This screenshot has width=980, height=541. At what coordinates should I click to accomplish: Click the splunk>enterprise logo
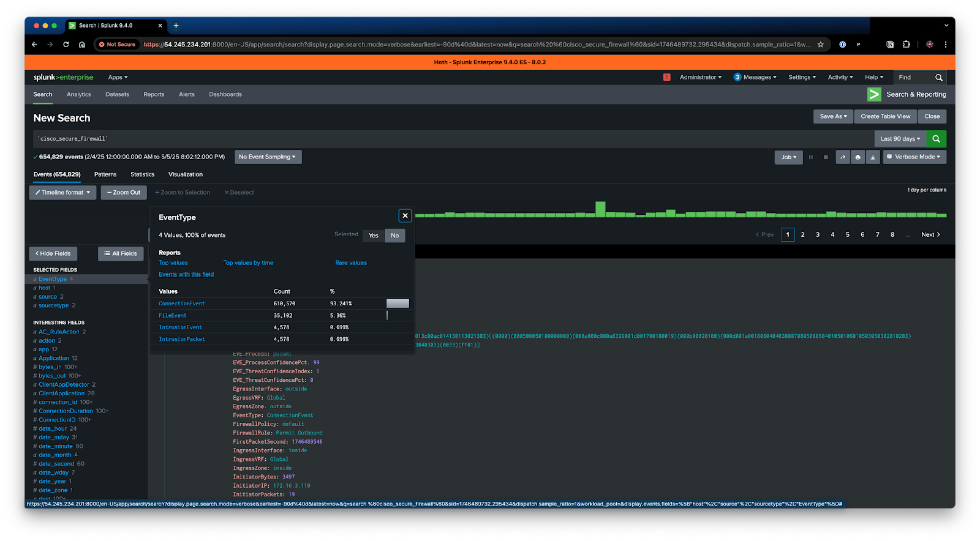(x=64, y=77)
